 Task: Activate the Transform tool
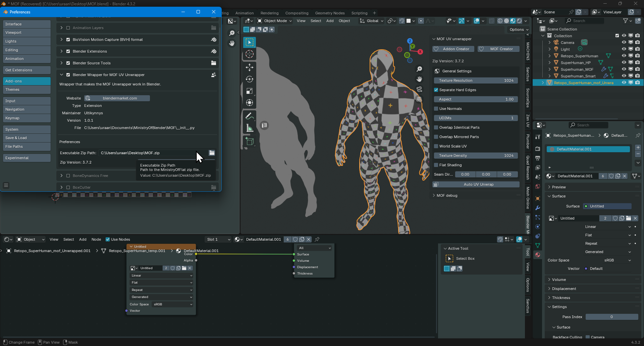[249, 103]
